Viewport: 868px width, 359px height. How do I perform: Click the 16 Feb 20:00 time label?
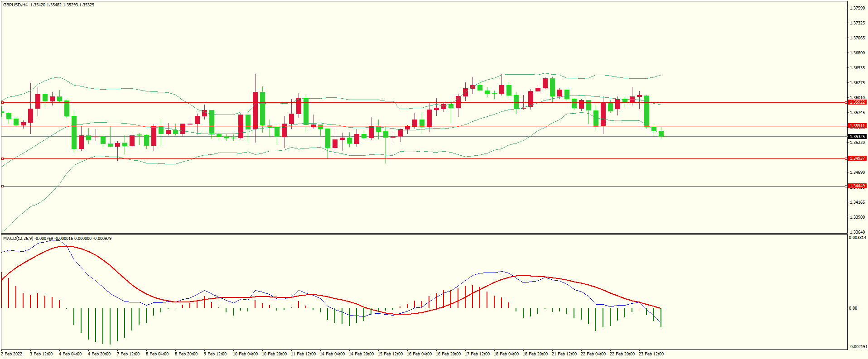pyautogui.click(x=448, y=354)
